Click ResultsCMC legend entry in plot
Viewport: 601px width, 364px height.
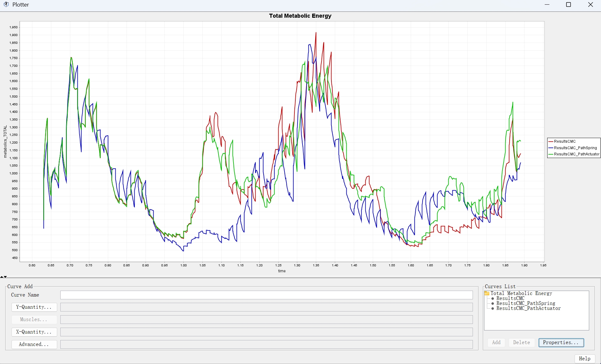565,141
